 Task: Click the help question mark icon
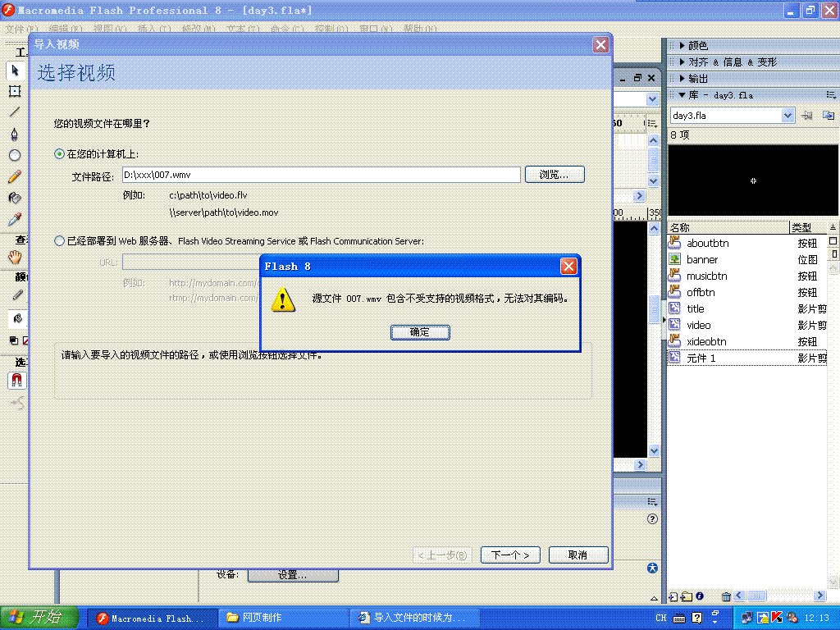tap(652, 518)
